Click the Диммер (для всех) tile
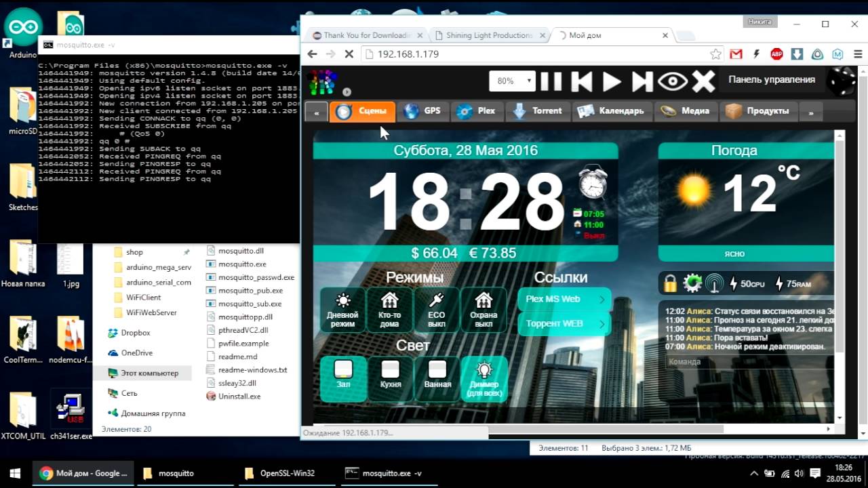 [484, 379]
